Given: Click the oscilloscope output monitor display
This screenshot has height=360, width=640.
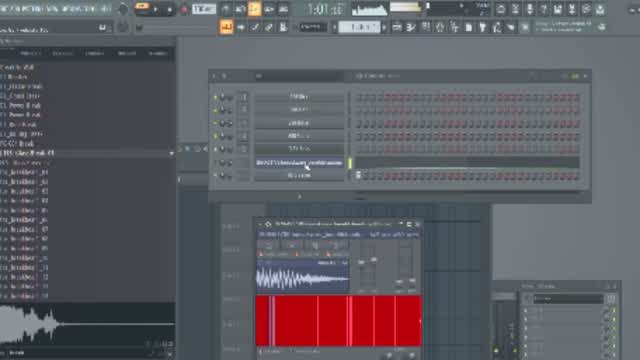Looking at the screenshot, I should point(370,9).
